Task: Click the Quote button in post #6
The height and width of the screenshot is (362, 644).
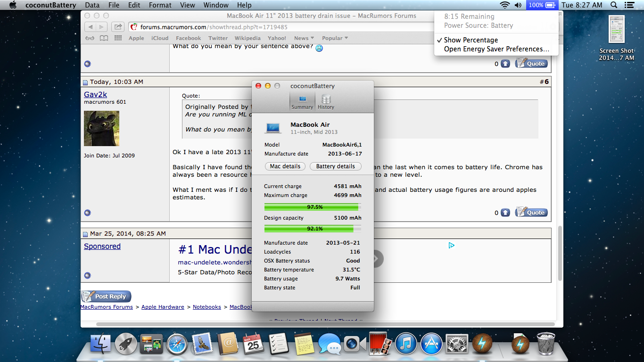Action: click(531, 213)
